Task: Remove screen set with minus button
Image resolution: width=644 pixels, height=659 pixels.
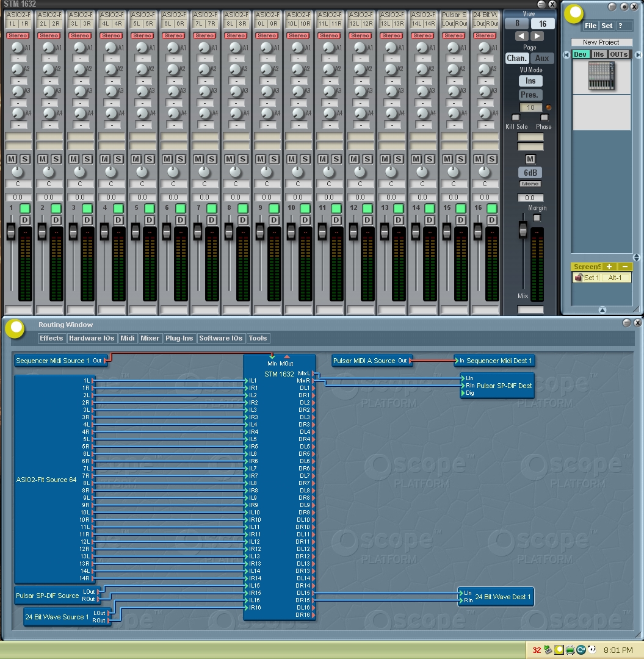Action: point(625,267)
